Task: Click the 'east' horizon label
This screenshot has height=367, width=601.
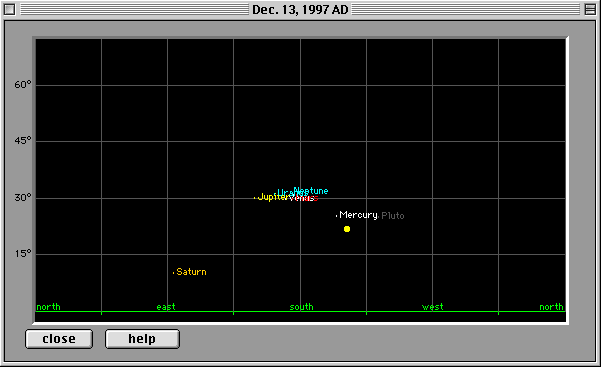Action: click(166, 307)
